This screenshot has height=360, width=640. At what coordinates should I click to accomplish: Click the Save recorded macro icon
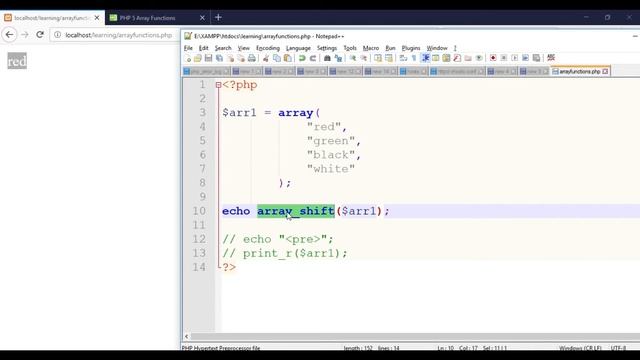point(536,58)
